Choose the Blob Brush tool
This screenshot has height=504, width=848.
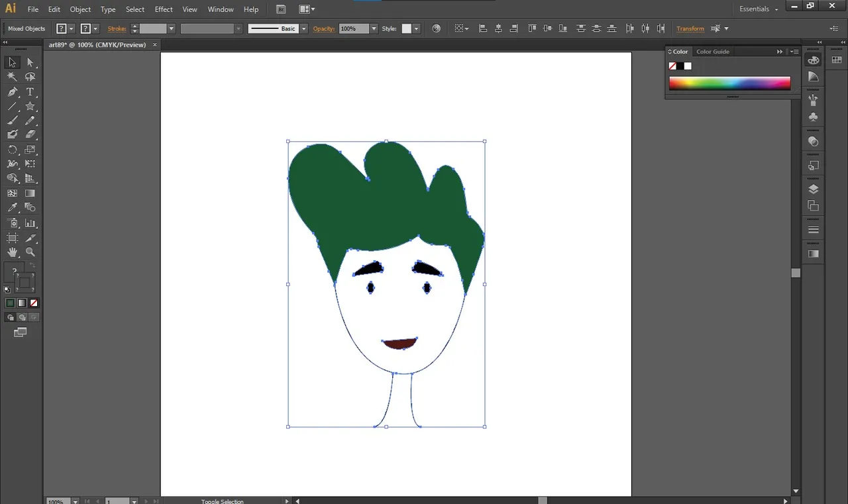pos(12,134)
